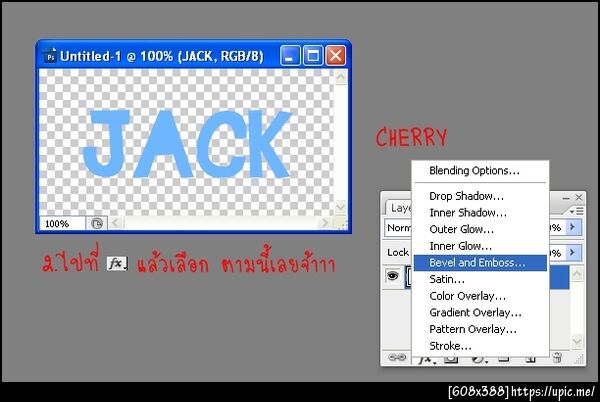The width and height of the screenshot is (600, 402).
Task: Minimize the Untitled-1 document window
Action: (x=290, y=56)
